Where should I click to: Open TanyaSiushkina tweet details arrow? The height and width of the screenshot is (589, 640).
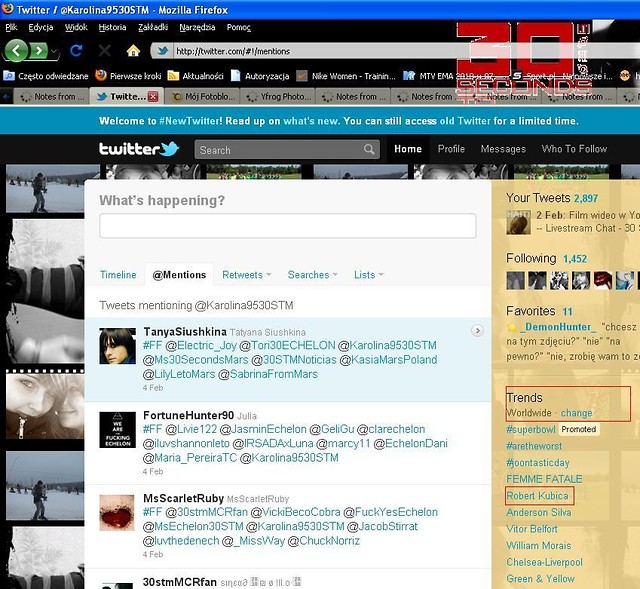[x=477, y=330]
